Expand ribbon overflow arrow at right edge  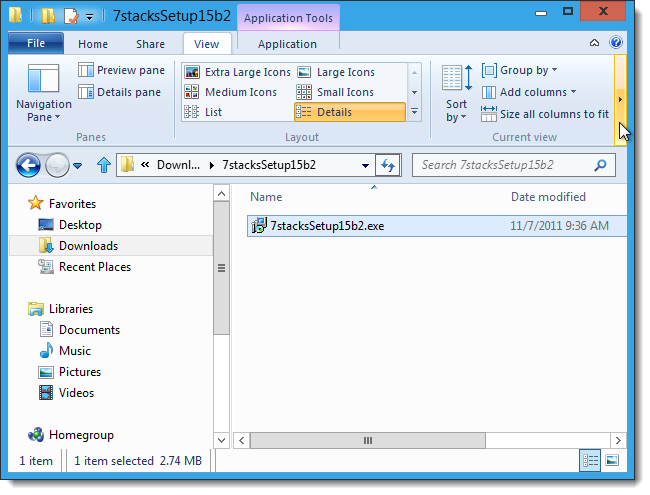click(x=620, y=99)
